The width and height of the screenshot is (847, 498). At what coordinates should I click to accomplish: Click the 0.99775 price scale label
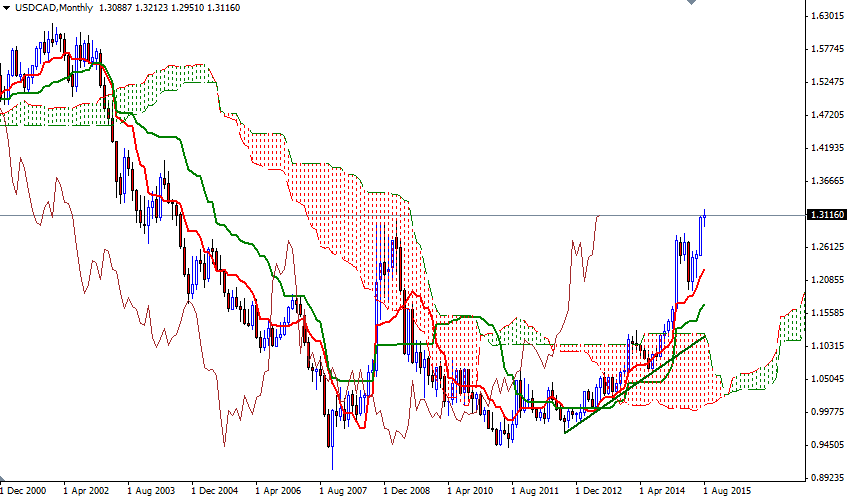tap(827, 412)
